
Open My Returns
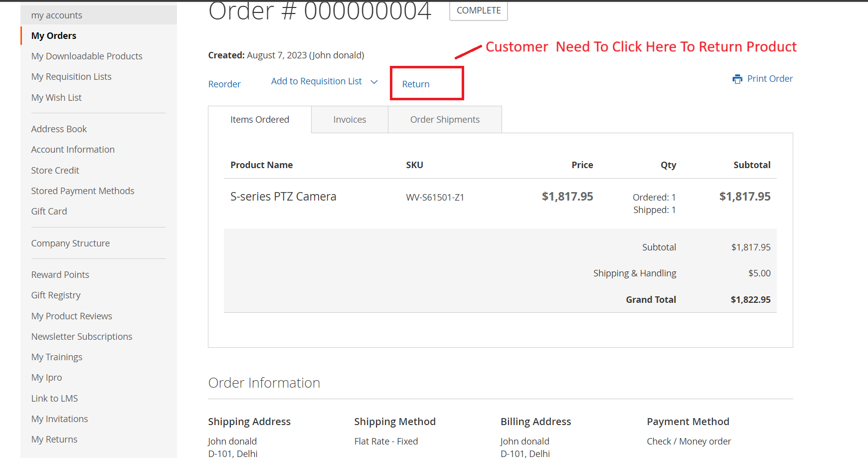tap(54, 440)
